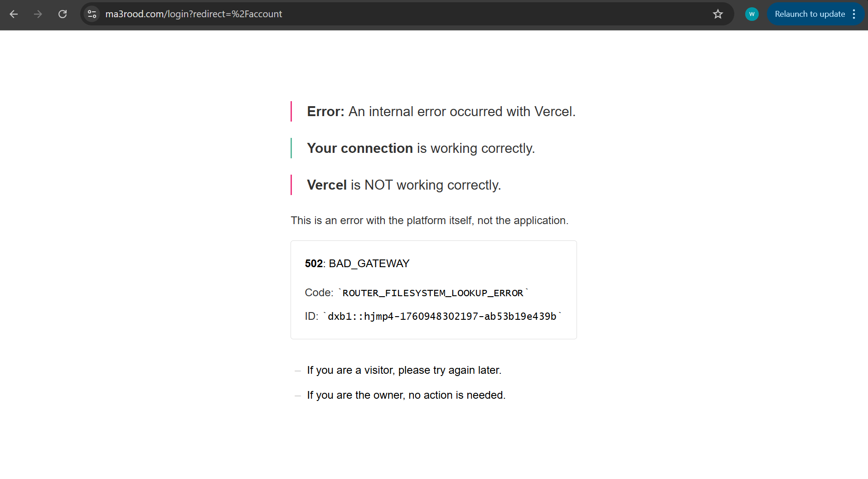Open site information icon in address bar
The image size is (868, 479).
coord(92,14)
